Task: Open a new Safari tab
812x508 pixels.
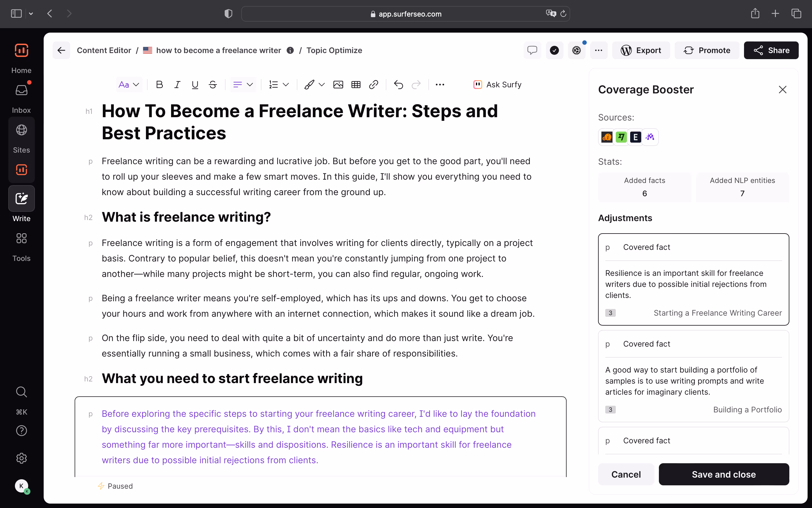Action: (776, 14)
